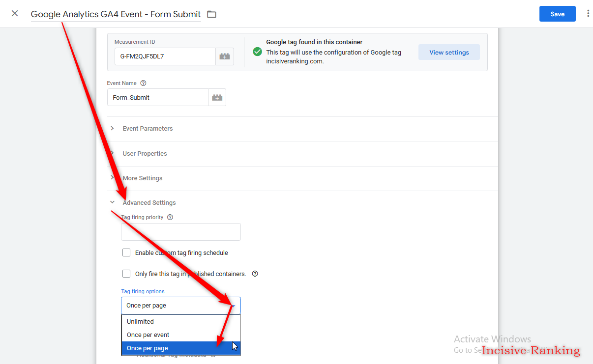Click the Event Name Form_Submit field
The width and height of the screenshot is (593, 364).
(x=158, y=97)
